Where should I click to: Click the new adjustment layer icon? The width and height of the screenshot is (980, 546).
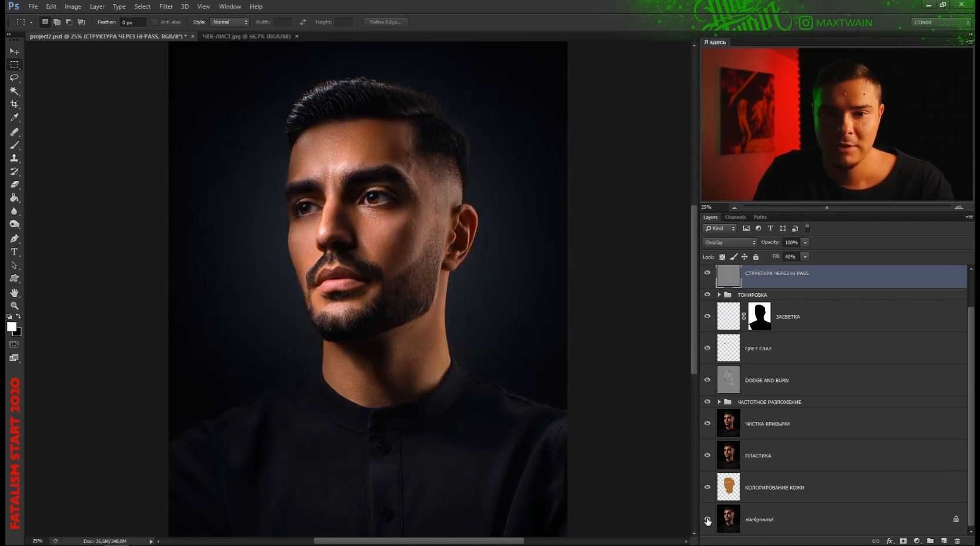[x=917, y=541]
